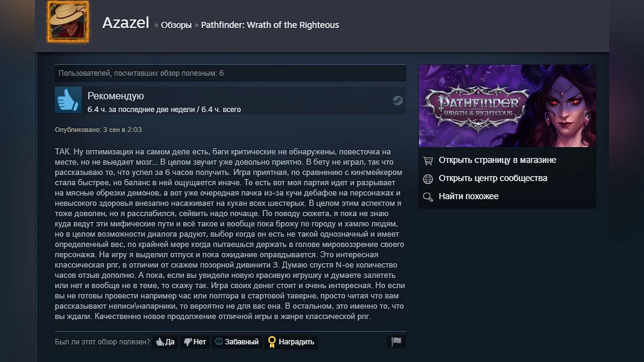Click Был ли этот обзор полезен? text

103,342
